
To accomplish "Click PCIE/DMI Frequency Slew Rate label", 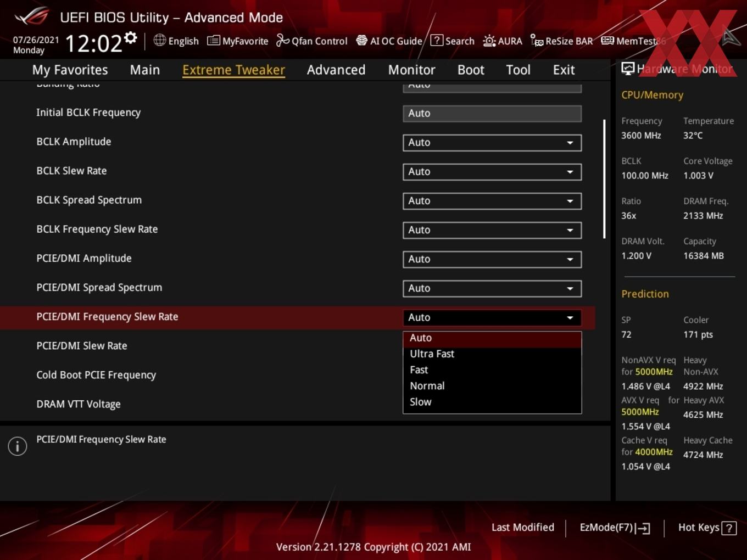I will click(x=107, y=317).
